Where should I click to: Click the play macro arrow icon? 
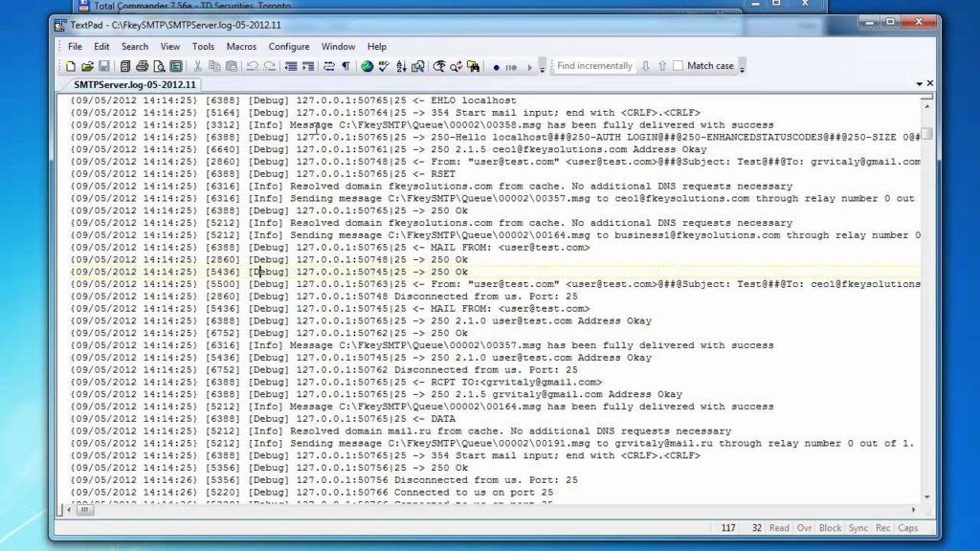pyautogui.click(x=529, y=67)
